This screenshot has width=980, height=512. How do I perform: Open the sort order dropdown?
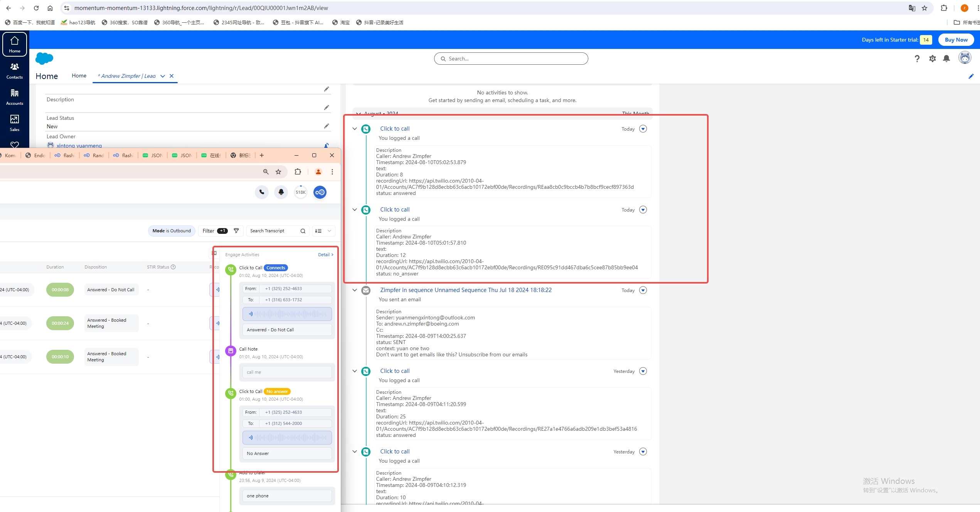click(323, 231)
